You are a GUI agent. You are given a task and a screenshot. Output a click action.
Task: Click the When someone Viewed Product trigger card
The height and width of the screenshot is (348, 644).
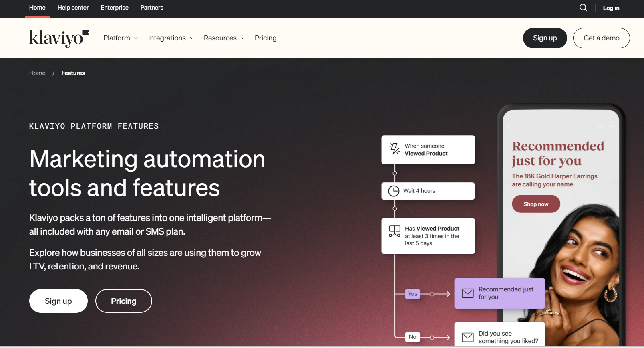(x=428, y=150)
